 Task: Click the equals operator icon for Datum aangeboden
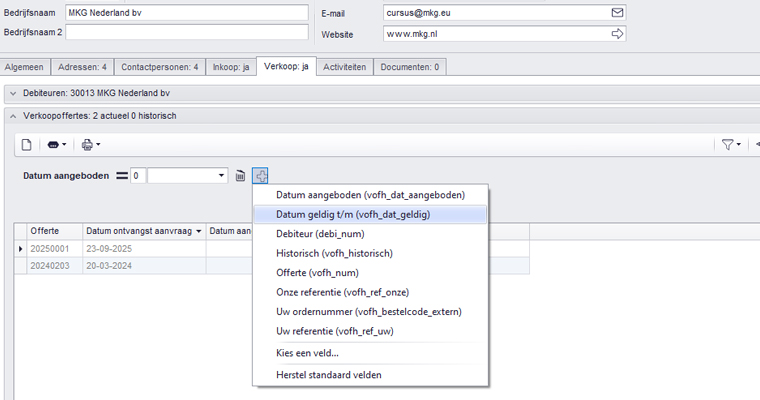(x=122, y=176)
